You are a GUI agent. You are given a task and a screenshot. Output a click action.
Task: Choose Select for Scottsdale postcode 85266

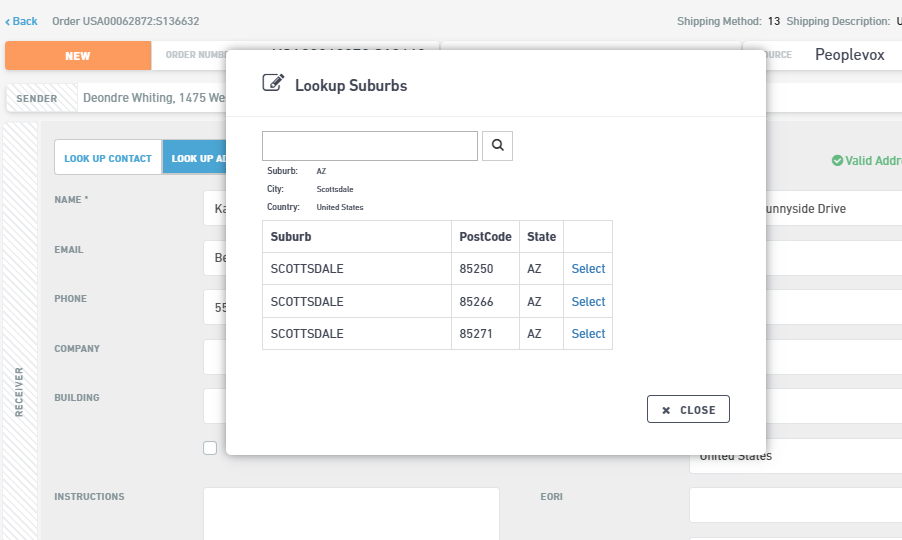(588, 301)
